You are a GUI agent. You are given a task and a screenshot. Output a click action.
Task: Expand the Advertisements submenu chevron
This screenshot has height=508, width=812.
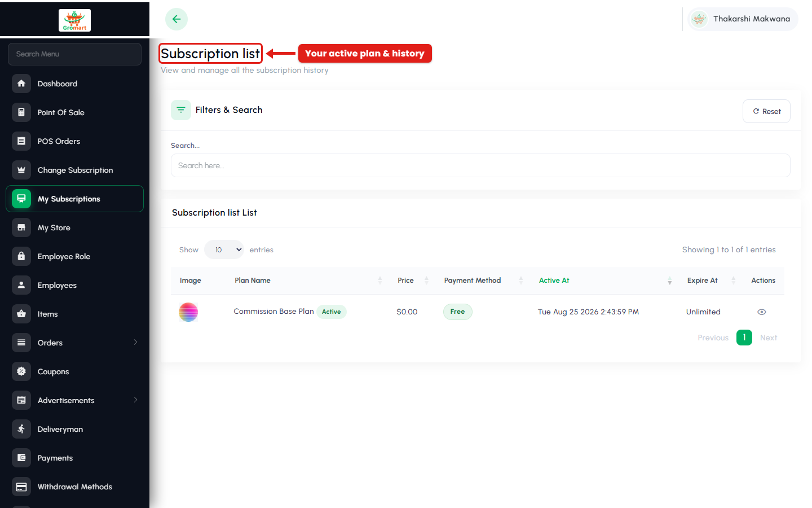click(x=135, y=400)
